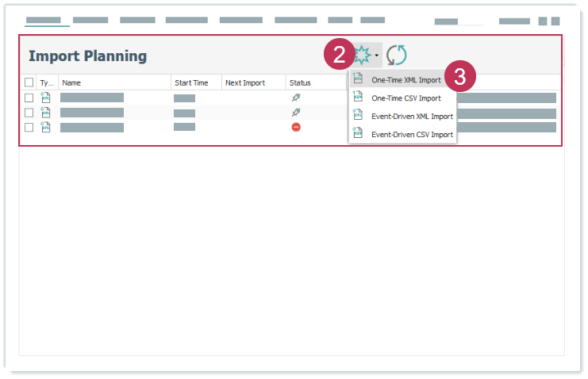Toggle the select-all checkbox in table header

tap(29, 82)
